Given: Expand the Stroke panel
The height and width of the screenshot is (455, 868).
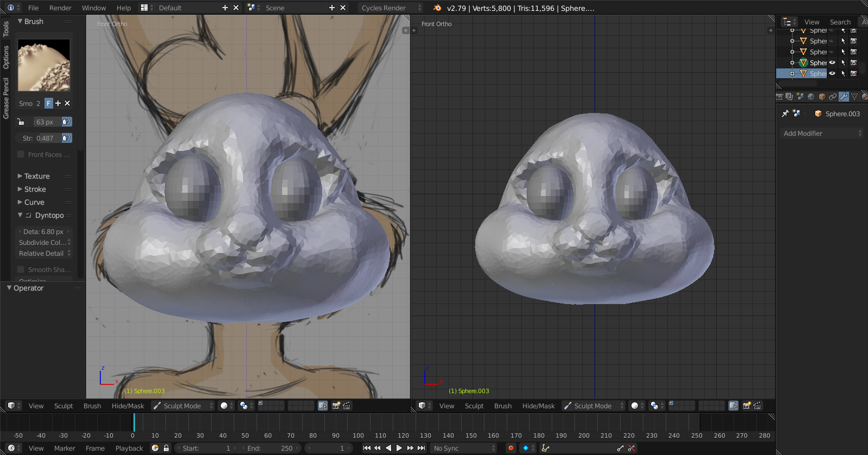Looking at the screenshot, I should pyautogui.click(x=35, y=189).
